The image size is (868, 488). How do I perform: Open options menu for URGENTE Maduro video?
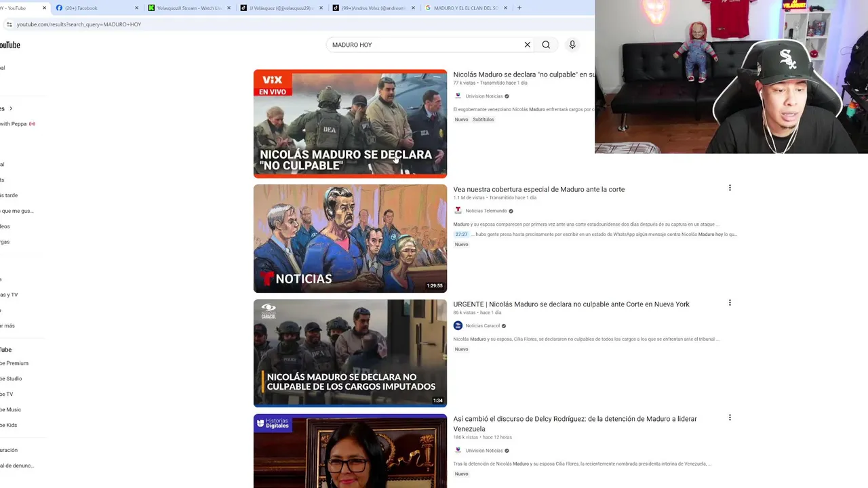click(x=730, y=303)
